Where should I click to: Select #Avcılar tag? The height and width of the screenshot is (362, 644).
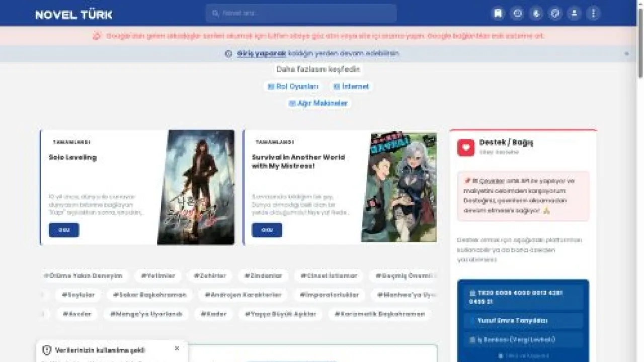point(77,314)
